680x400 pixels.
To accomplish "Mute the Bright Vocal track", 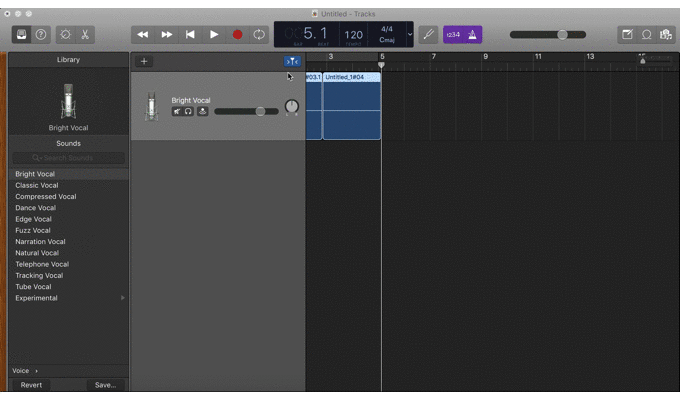I will click(x=177, y=111).
